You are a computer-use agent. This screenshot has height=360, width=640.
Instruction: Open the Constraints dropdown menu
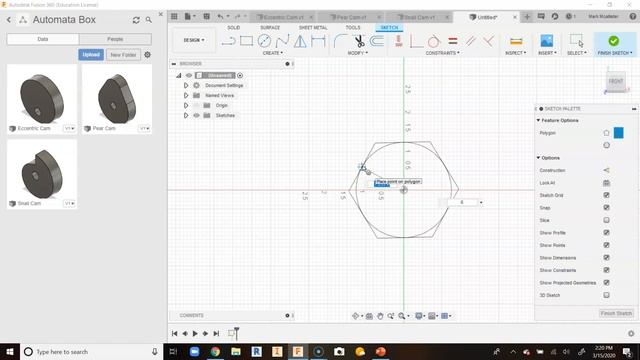click(x=442, y=53)
